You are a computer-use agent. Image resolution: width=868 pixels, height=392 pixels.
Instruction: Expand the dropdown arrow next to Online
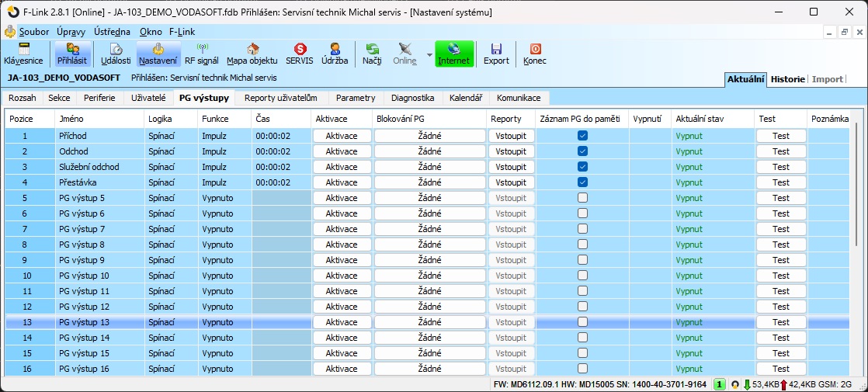click(429, 55)
